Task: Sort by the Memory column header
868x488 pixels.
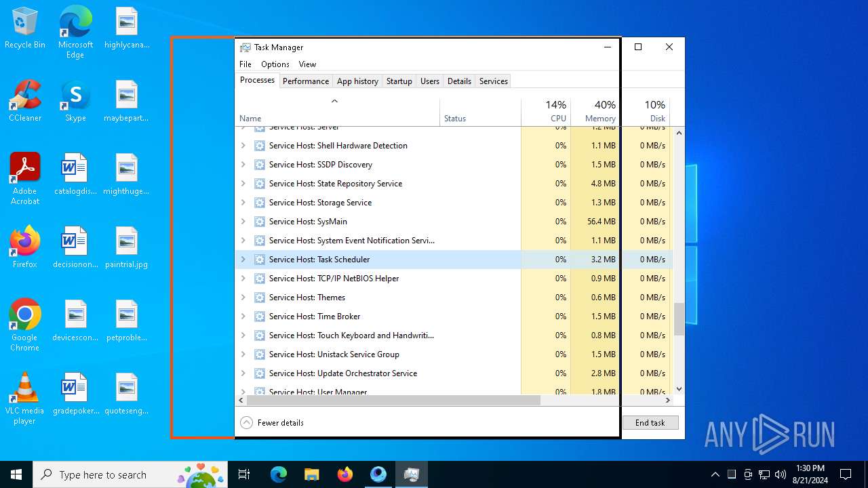Action: pos(595,112)
